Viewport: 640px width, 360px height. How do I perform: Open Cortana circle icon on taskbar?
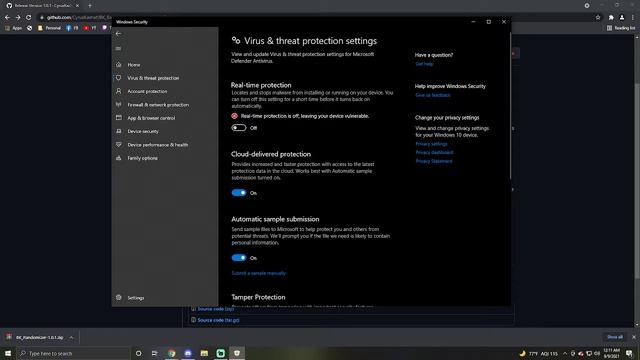(139, 353)
